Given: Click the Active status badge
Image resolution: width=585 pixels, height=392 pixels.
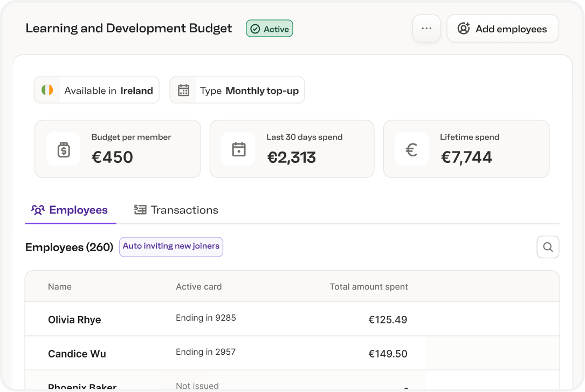Looking at the screenshot, I should coord(270,29).
